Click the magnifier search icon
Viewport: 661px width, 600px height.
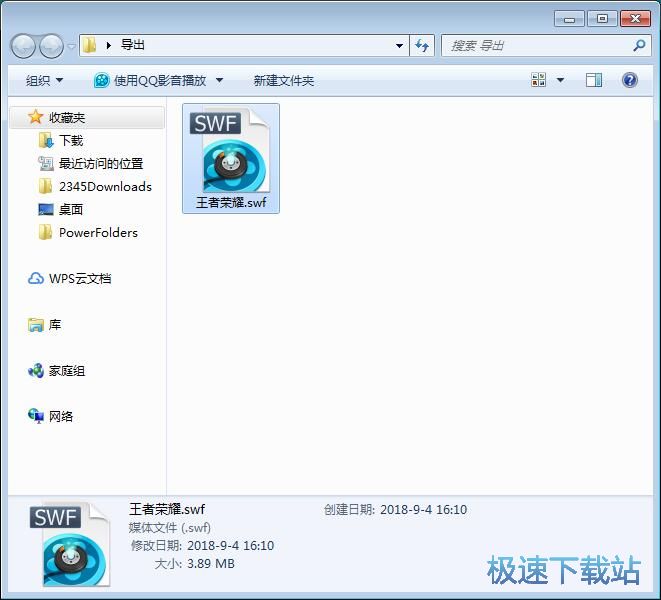639,45
